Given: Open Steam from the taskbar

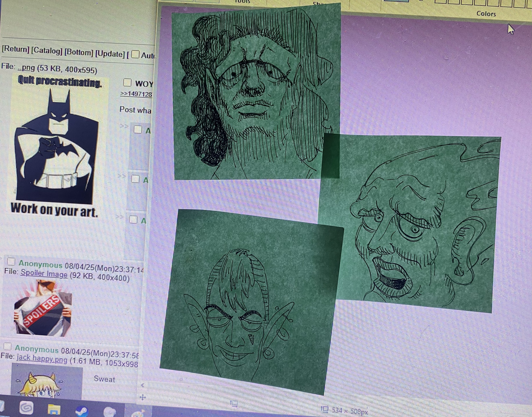Looking at the screenshot, I should tap(81, 411).
